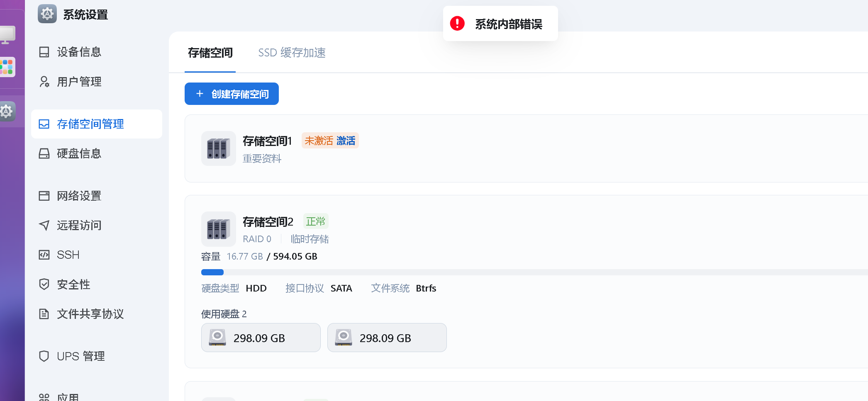Click the Normal (正常) status badge of 存储空间2

pos(316,221)
